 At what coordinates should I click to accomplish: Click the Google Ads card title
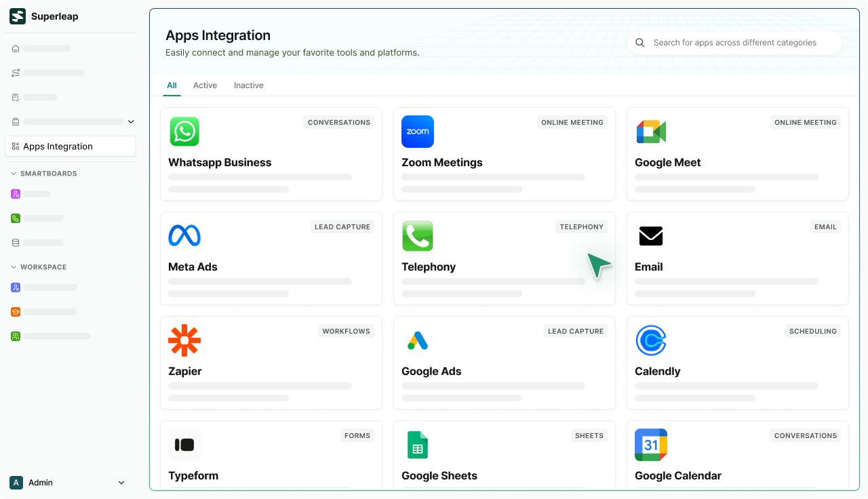pyautogui.click(x=431, y=372)
